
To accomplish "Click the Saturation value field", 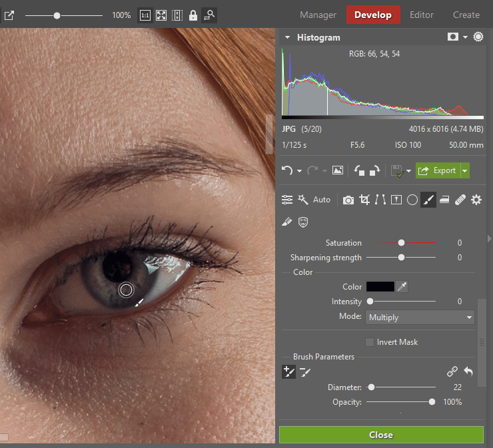I will pyautogui.click(x=460, y=243).
